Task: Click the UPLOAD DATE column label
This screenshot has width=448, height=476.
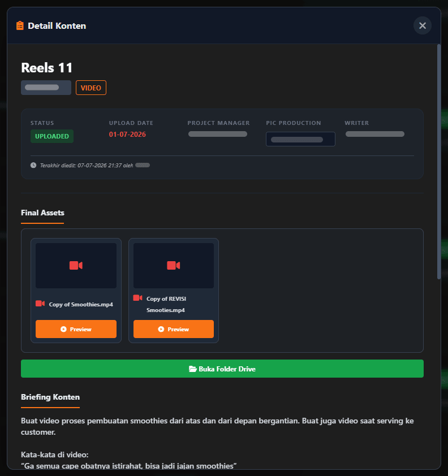Action: [131, 123]
